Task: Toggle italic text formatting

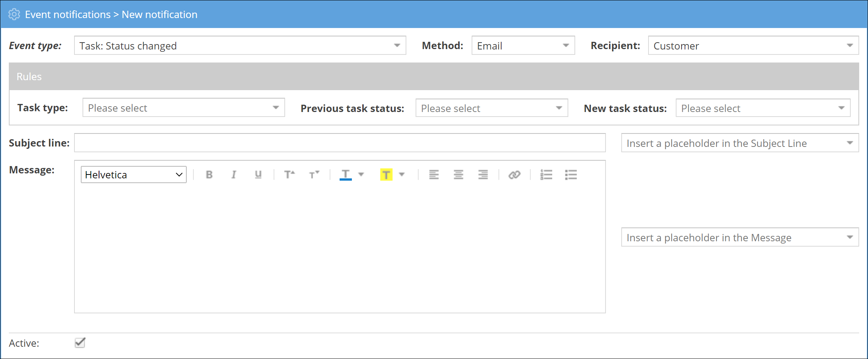Action: (233, 175)
